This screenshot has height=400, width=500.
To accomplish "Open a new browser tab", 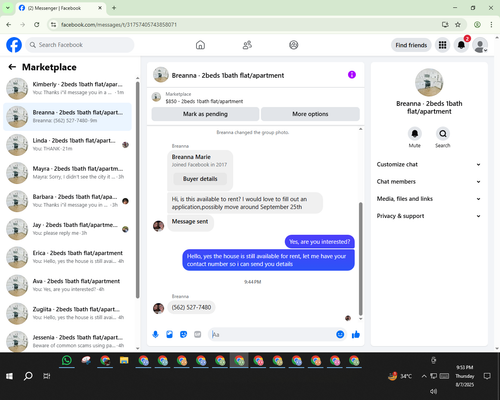I will coord(114,8).
